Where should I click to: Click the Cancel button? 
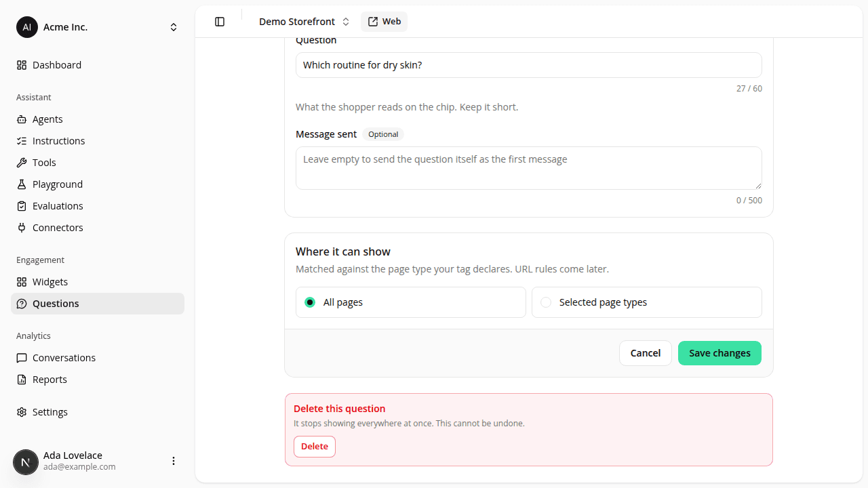click(646, 353)
